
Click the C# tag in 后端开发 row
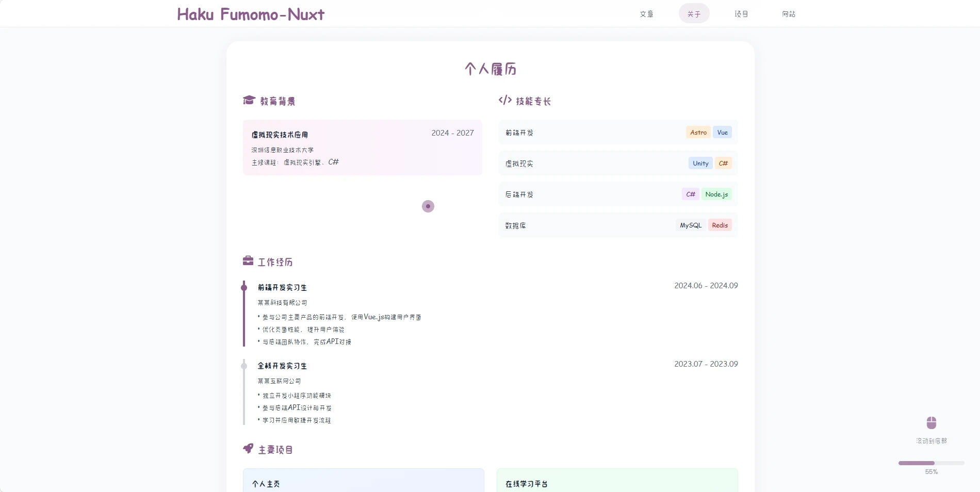click(x=691, y=194)
